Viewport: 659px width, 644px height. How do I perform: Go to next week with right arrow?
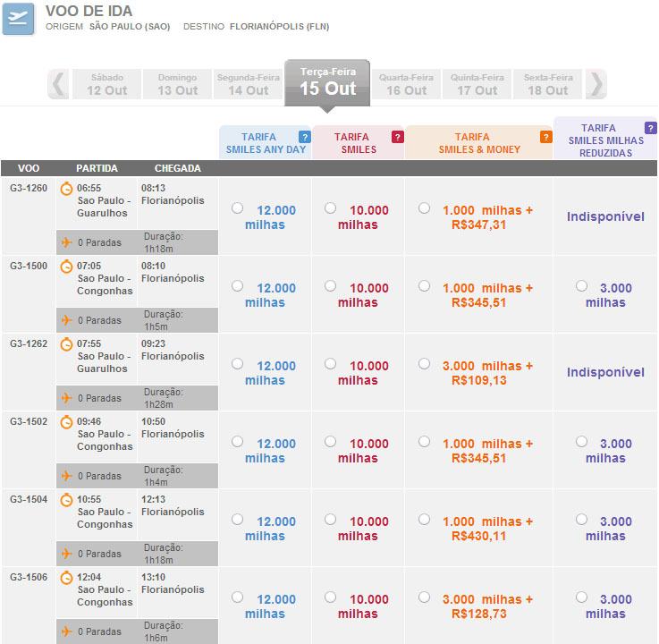[597, 84]
